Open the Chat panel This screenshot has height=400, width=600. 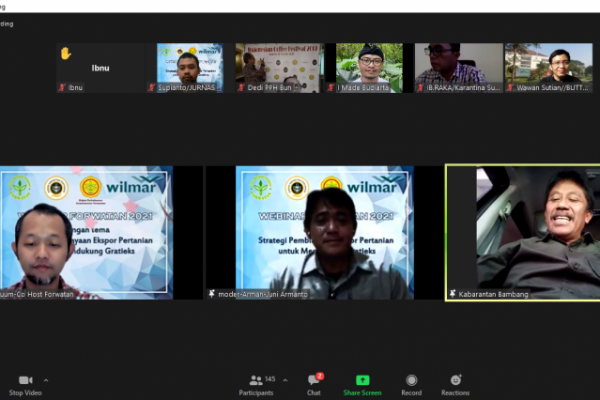(x=313, y=381)
